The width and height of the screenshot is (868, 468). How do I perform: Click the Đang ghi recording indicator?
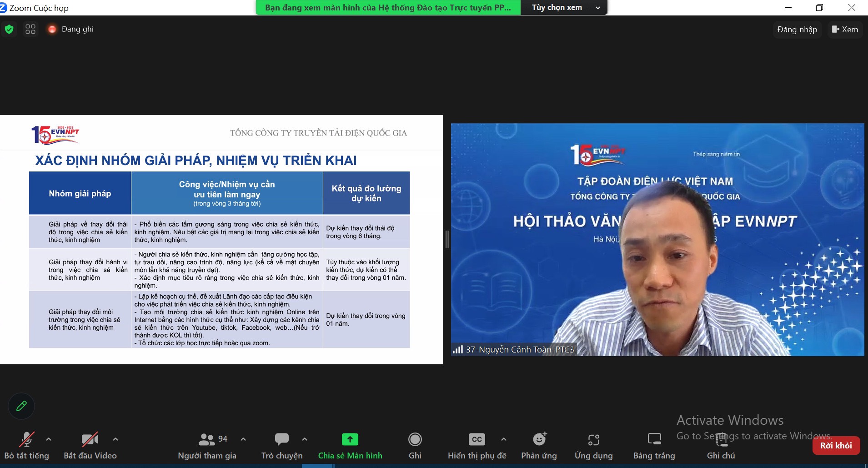coord(70,29)
